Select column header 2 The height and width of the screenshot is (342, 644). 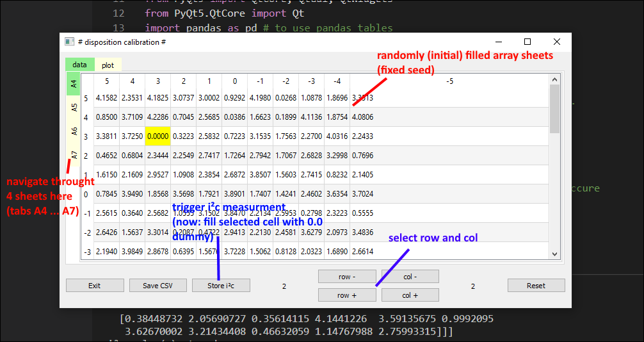pyautogui.click(x=184, y=81)
